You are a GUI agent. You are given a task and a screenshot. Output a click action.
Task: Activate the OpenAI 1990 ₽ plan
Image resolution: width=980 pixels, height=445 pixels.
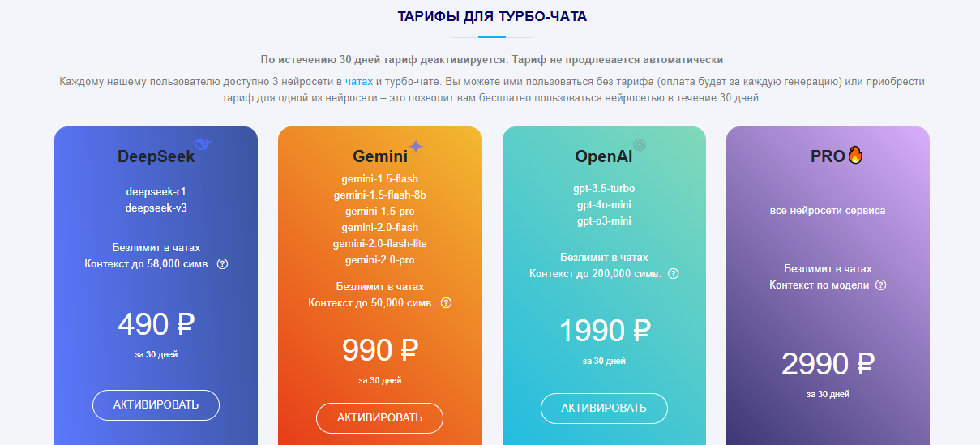(x=604, y=409)
